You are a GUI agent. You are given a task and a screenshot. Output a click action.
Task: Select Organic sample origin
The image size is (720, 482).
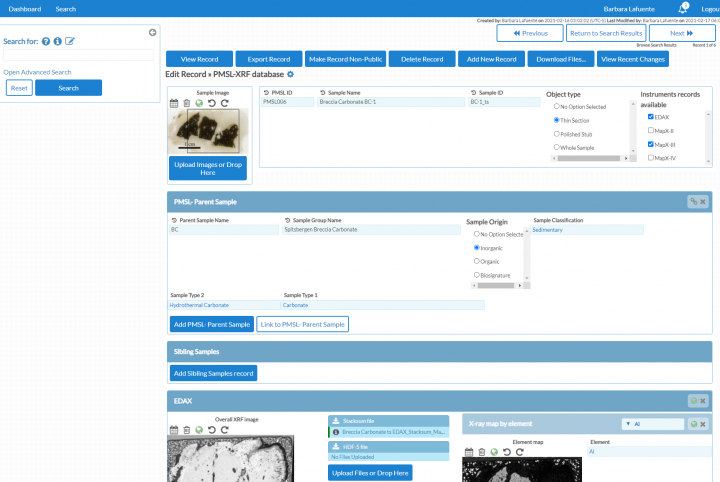477,261
